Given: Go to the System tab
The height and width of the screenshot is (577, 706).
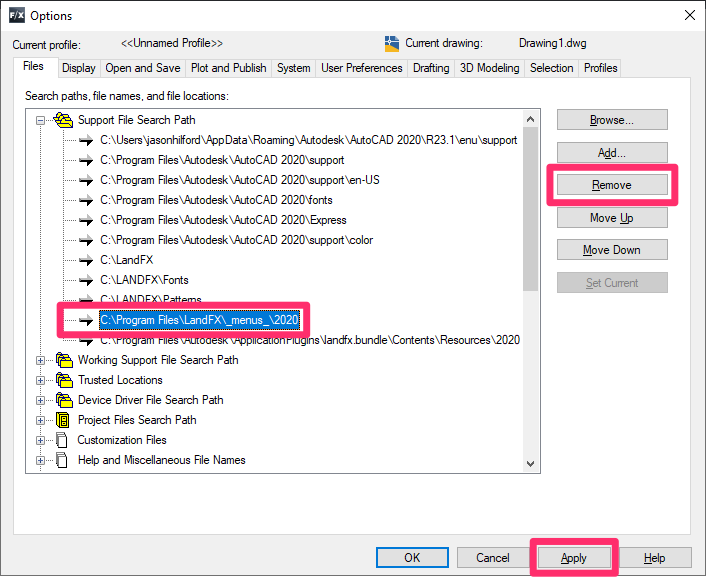Looking at the screenshot, I should pyautogui.click(x=294, y=68).
